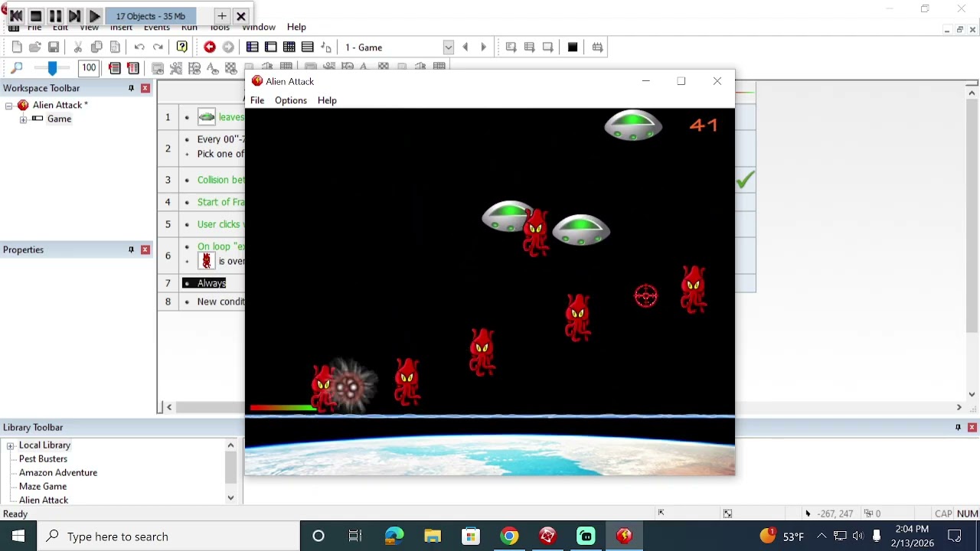Screen dimensions: 980x551
Task: Open Windows Start menu
Action: pyautogui.click(x=18, y=536)
